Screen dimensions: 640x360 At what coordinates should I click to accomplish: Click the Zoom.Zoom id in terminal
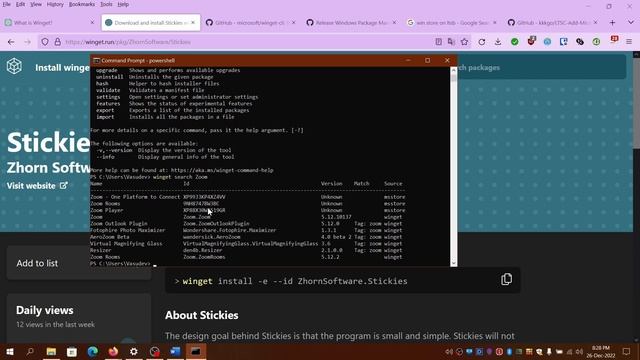[197, 217]
